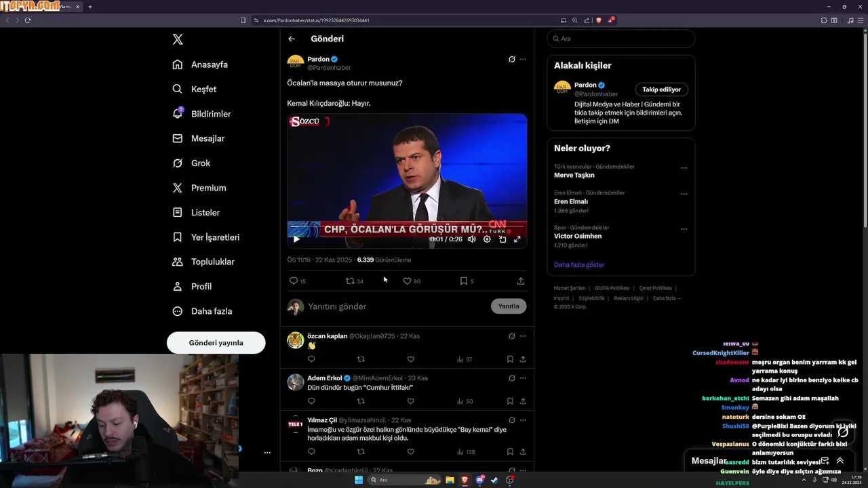Open Listeler from sidebar
868x488 pixels.
196,212
